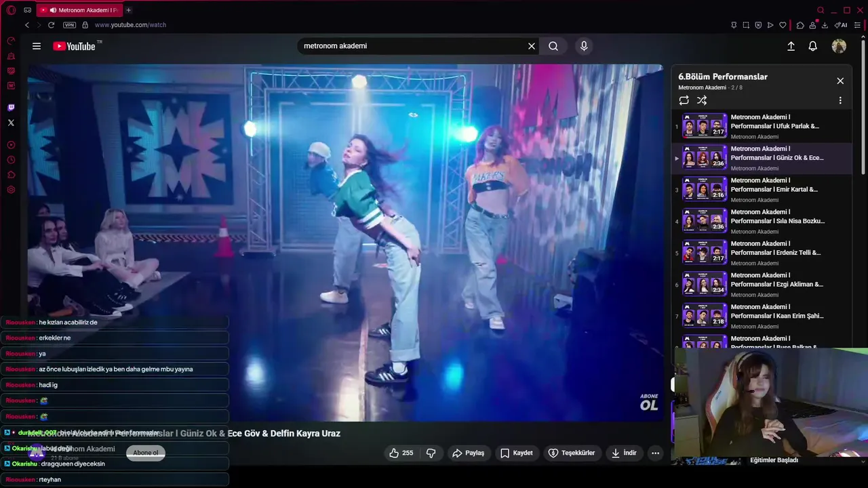Save video with Kaydet button

[517, 453]
